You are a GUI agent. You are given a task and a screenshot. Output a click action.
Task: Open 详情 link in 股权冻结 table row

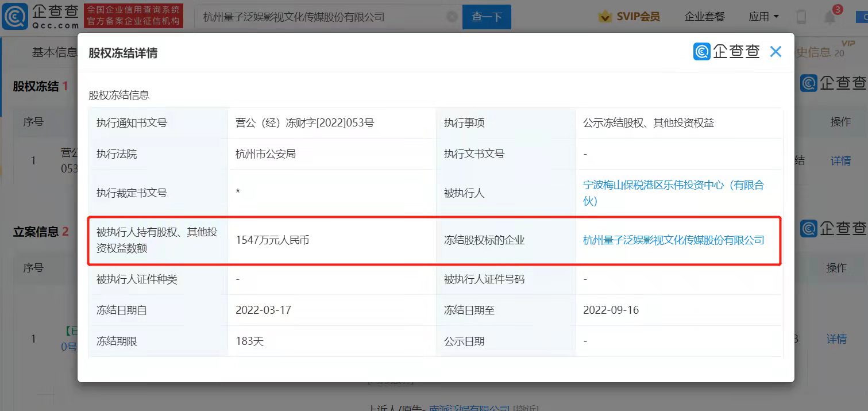(841, 161)
